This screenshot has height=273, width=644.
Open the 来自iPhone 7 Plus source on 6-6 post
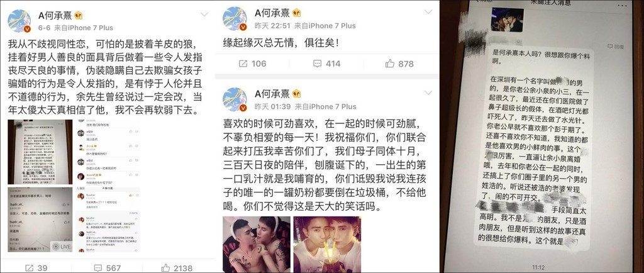click(x=84, y=28)
